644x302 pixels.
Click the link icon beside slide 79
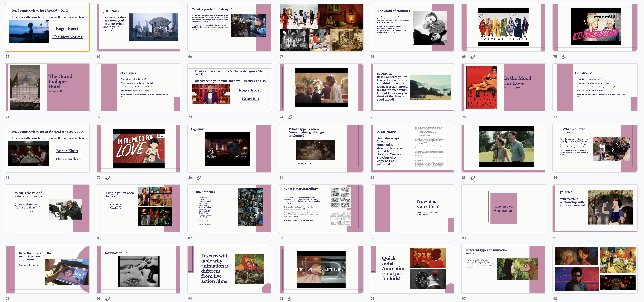pyautogui.click(x=108, y=177)
